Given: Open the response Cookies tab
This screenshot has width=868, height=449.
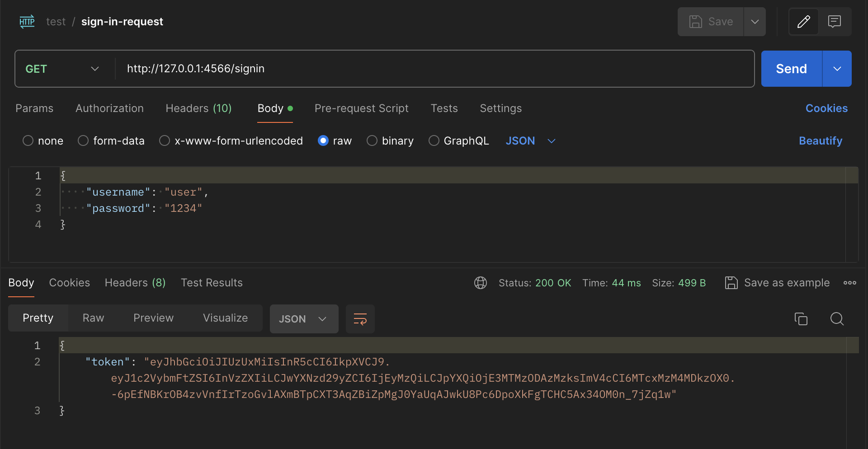Looking at the screenshot, I should tap(70, 283).
